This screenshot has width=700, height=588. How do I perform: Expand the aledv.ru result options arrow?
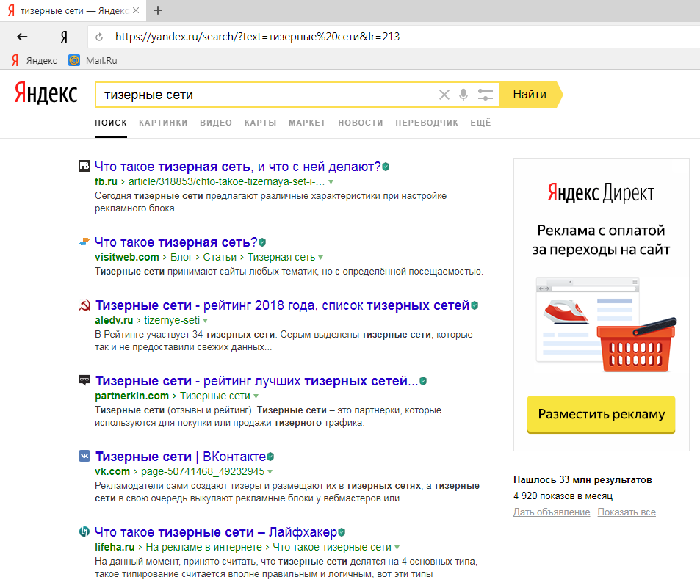click(x=206, y=320)
